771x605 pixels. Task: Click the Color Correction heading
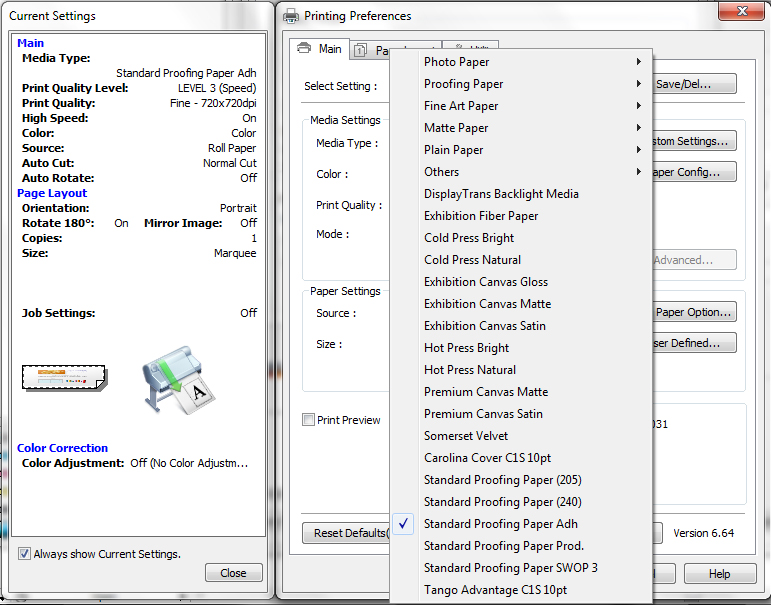[x=62, y=448]
